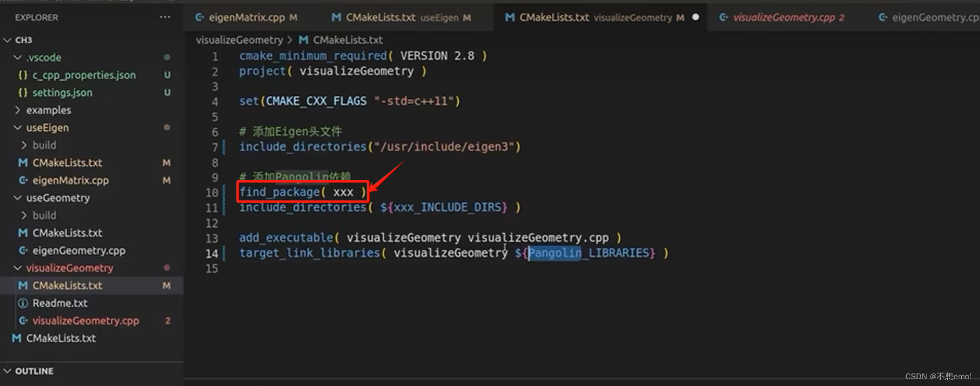Click the add_executable line of code

click(430, 238)
